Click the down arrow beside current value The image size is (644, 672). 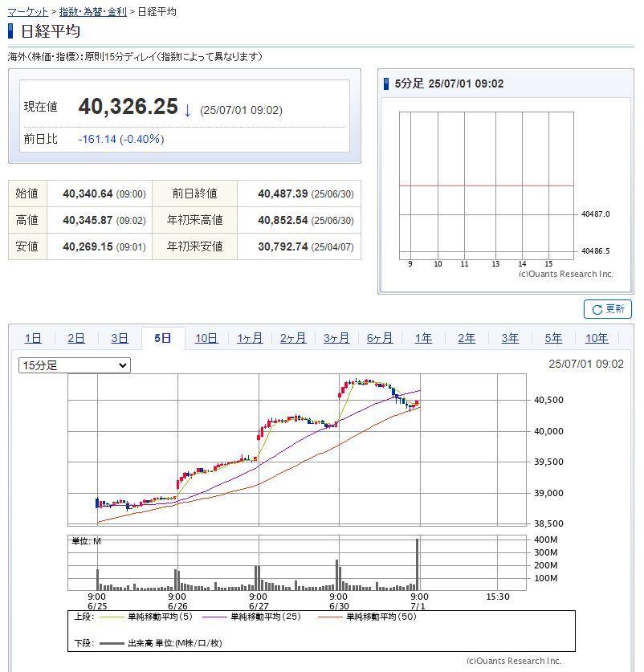click(x=187, y=110)
